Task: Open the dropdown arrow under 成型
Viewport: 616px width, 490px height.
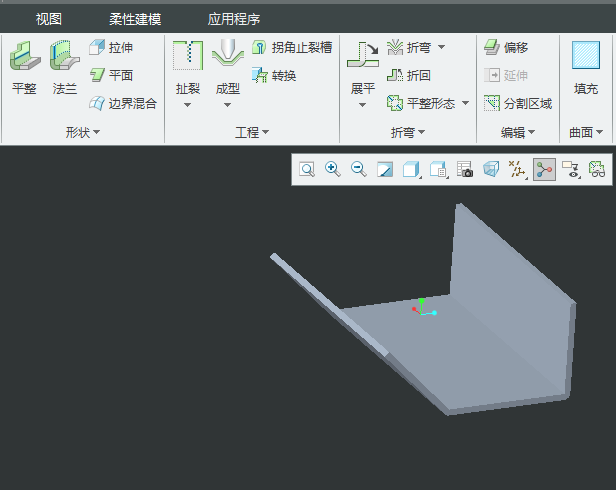Action: [227, 105]
